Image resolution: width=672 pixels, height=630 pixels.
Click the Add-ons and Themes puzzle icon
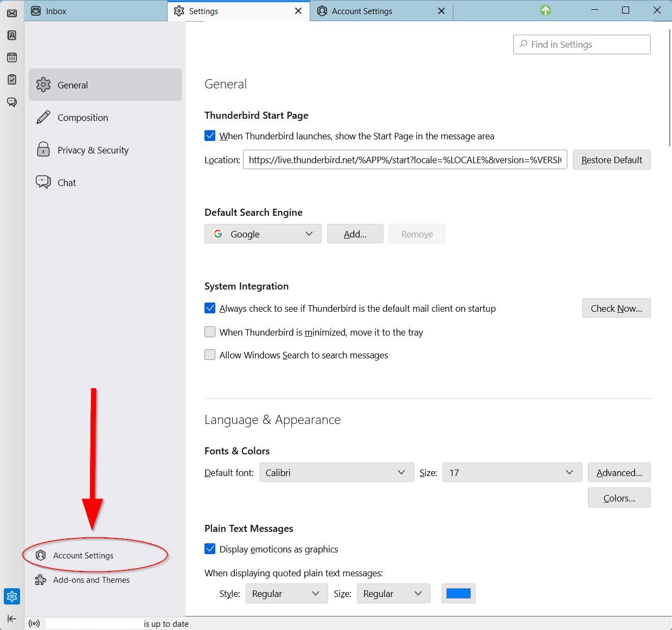tap(41, 580)
